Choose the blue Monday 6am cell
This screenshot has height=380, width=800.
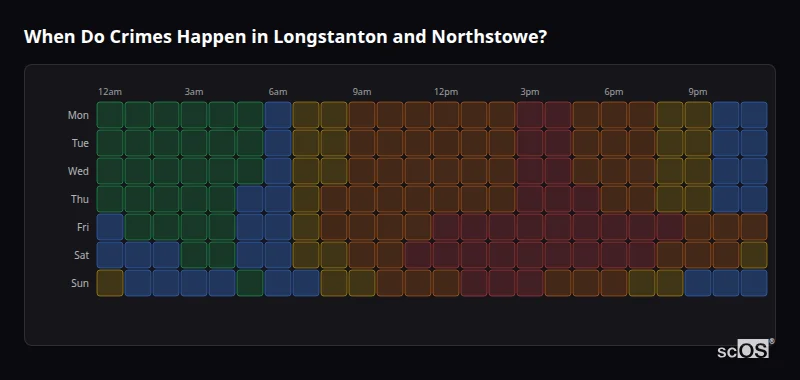tap(278, 115)
